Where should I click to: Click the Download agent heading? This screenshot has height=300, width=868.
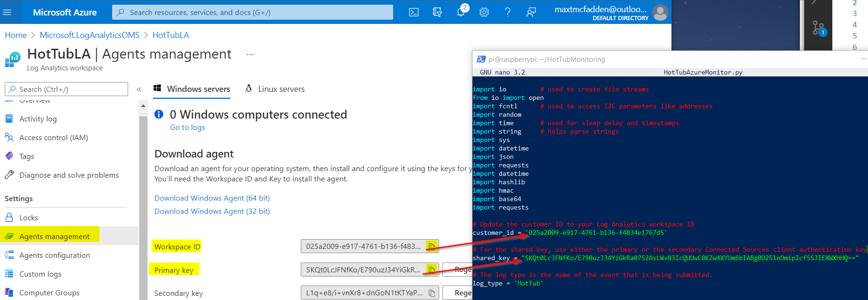click(194, 154)
